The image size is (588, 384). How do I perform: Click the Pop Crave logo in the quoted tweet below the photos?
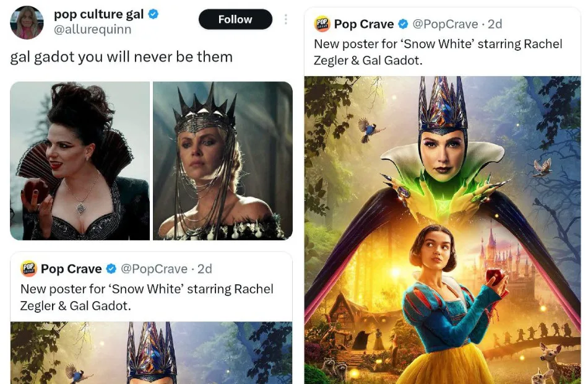point(28,268)
